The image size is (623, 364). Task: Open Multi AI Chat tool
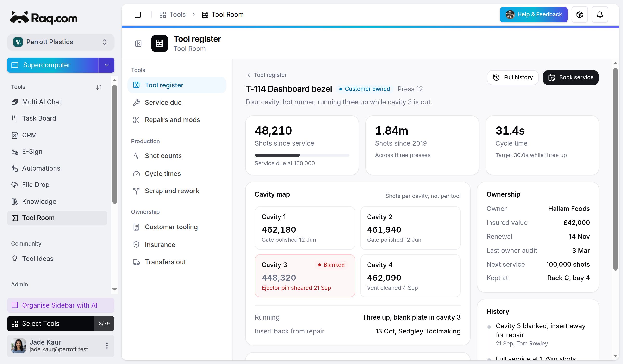click(x=57, y=102)
